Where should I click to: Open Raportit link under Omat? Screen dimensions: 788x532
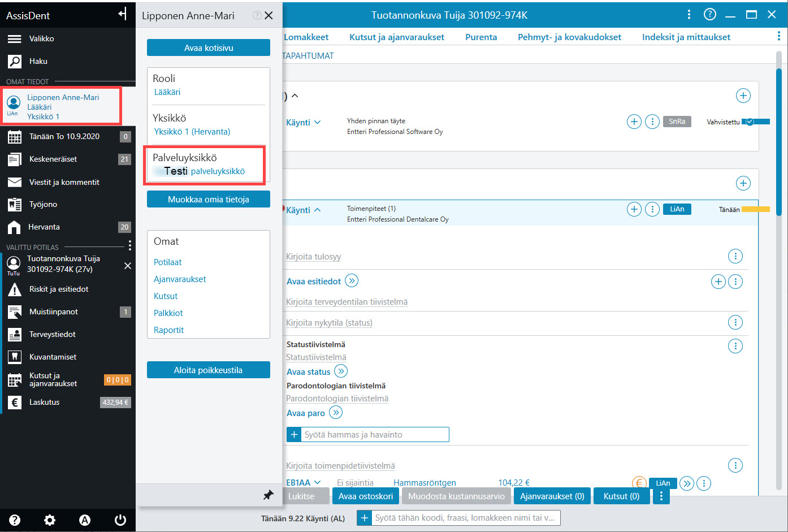168,330
